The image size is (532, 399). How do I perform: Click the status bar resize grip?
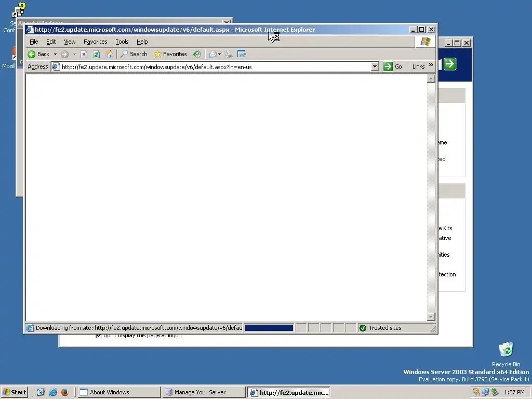pos(433,328)
